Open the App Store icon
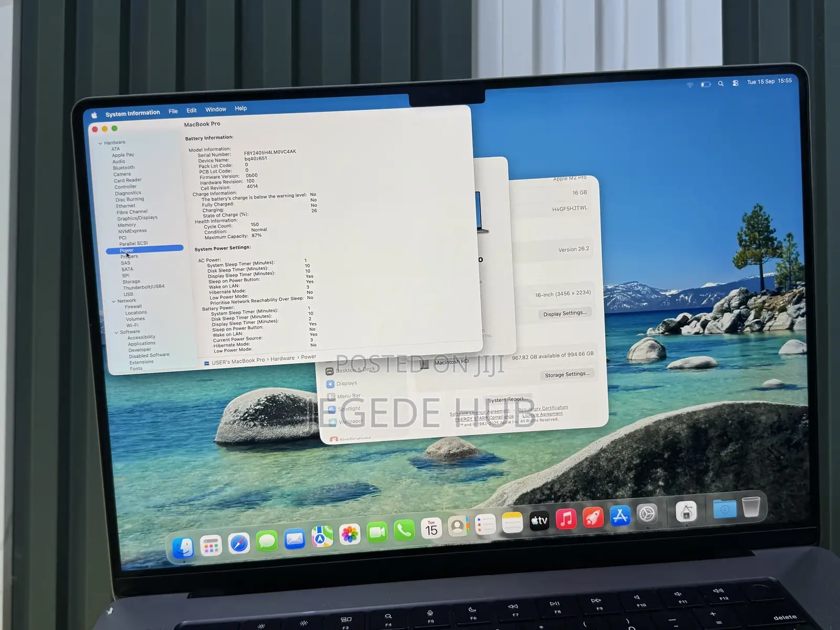Image resolution: width=840 pixels, height=630 pixels. click(620, 516)
